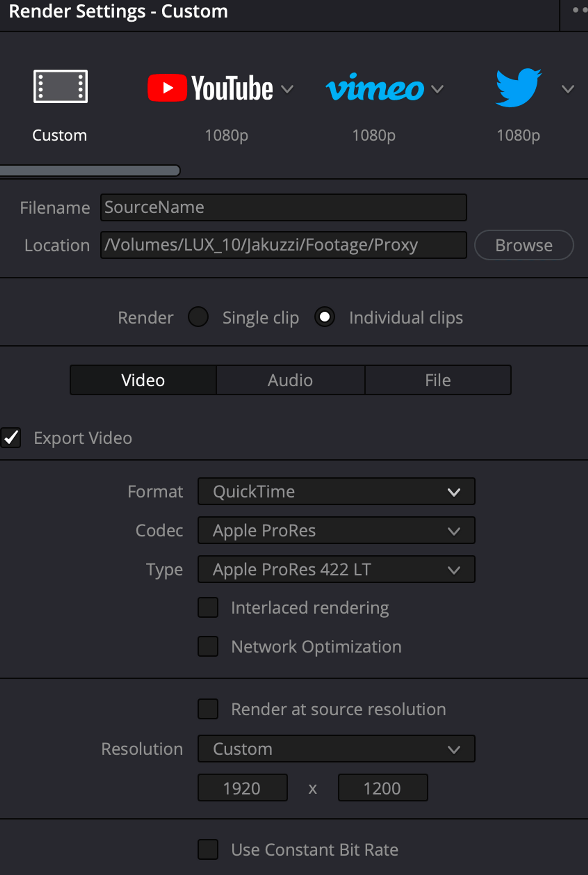Click the Custom preset label

click(60, 135)
